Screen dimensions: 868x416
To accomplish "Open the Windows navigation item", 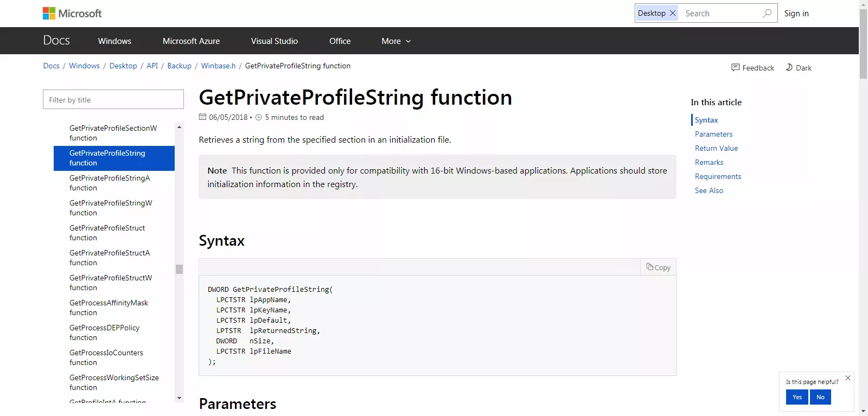I will pos(114,41).
